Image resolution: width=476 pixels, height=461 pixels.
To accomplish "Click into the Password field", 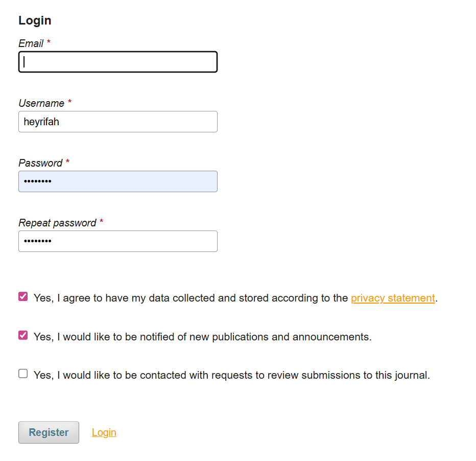I will (118, 181).
